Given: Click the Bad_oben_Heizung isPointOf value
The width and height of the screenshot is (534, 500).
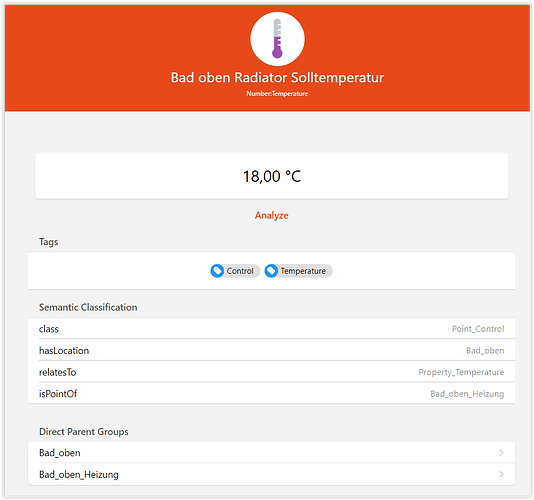Looking at the screenshot, I should click(x=467, y=394).
